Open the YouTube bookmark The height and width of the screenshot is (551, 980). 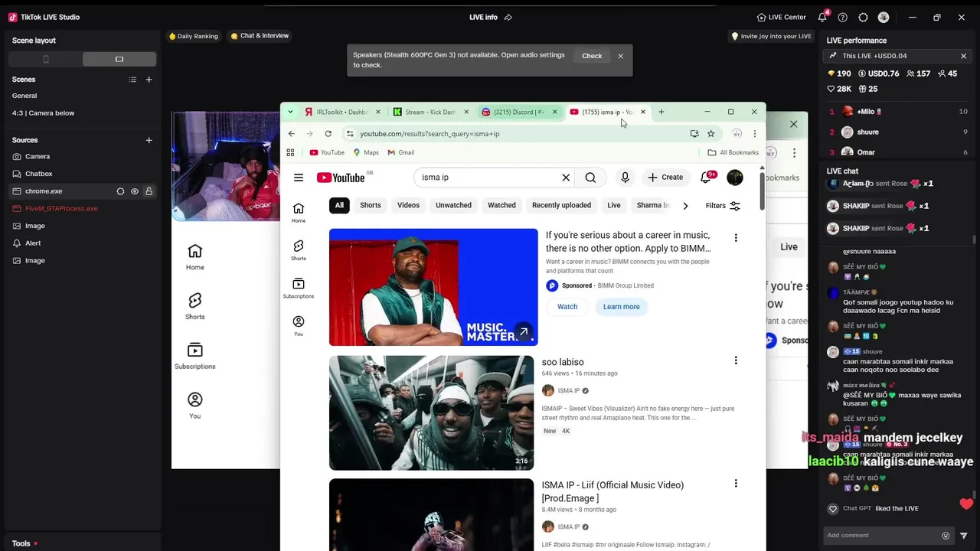[x=327, y=152]
